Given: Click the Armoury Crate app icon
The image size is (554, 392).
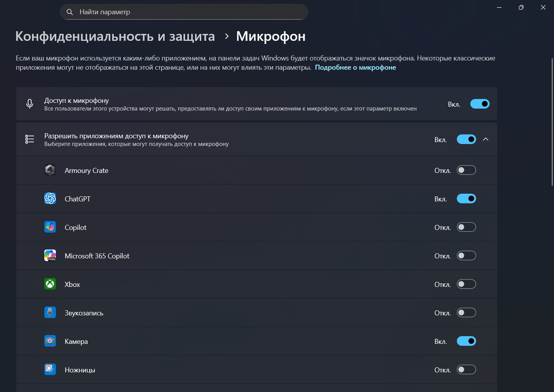Looking at the screenshot, I should click(x=50, y=170).
